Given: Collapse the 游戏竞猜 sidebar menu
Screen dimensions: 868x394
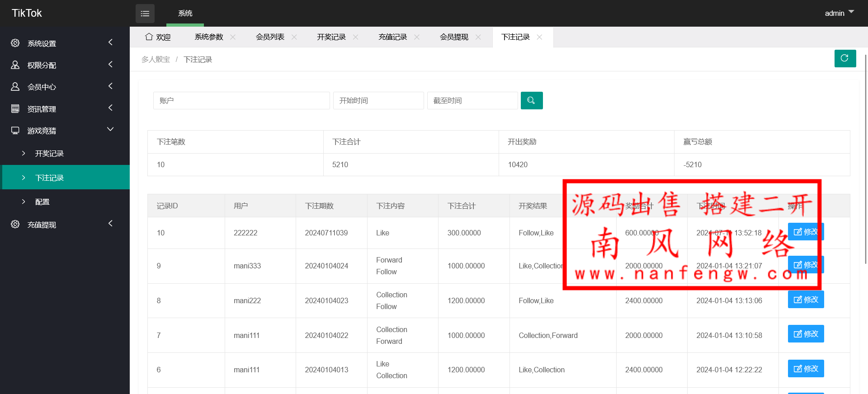Looking at the screenshot, I should 110,130.
